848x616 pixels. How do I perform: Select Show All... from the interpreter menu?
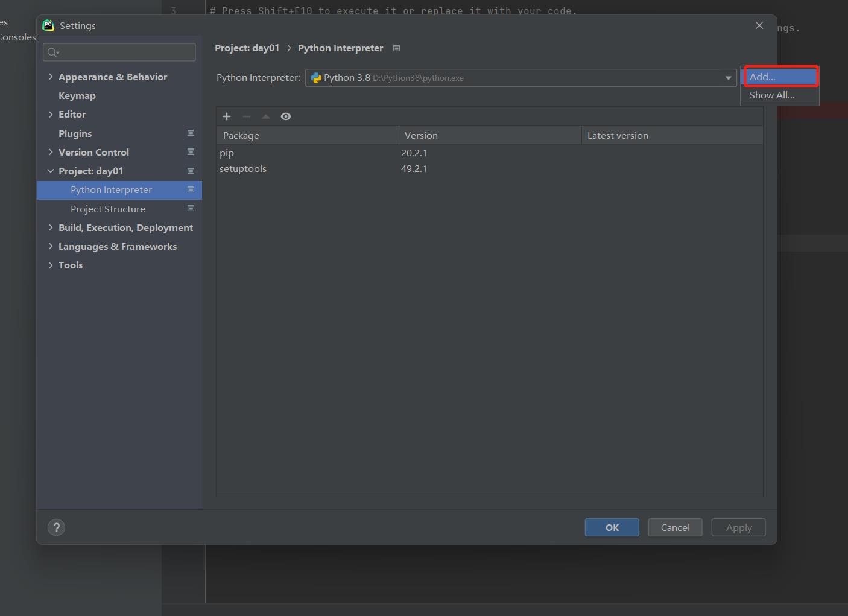click(780, 95)
